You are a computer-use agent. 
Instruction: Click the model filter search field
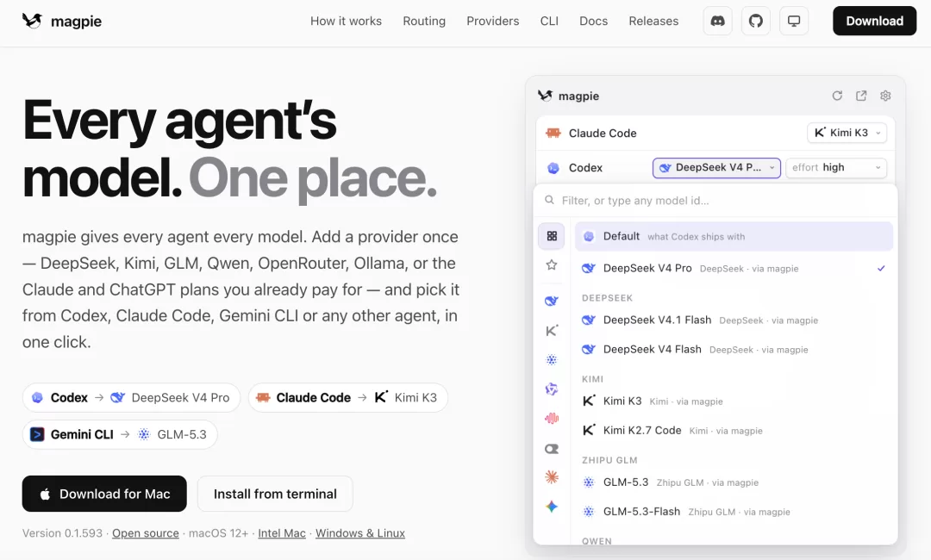point(715,201)
